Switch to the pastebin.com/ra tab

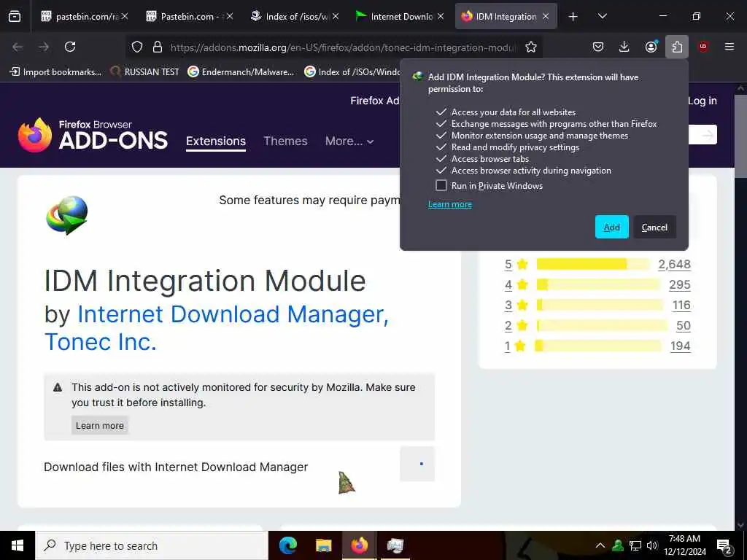point(85,16)
